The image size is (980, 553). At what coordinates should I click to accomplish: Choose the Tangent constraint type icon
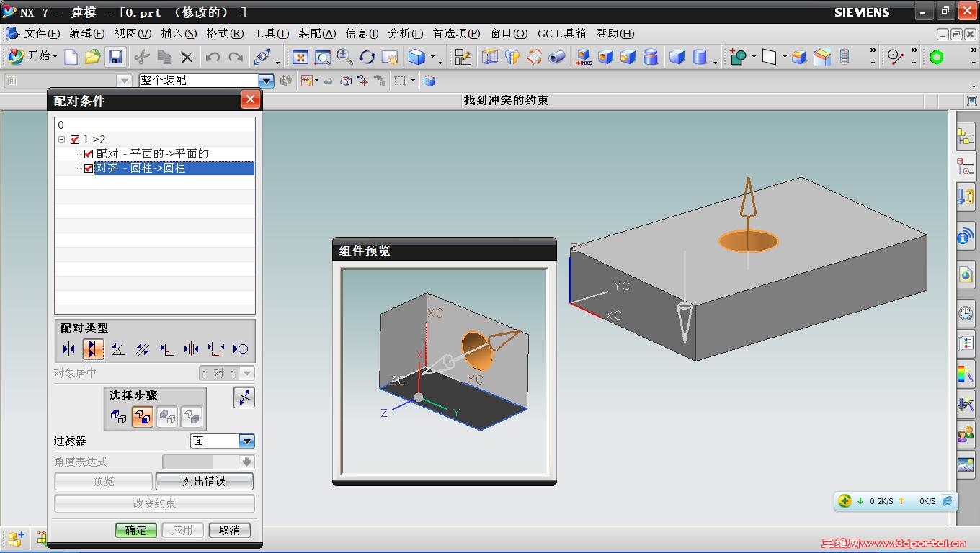240,349
